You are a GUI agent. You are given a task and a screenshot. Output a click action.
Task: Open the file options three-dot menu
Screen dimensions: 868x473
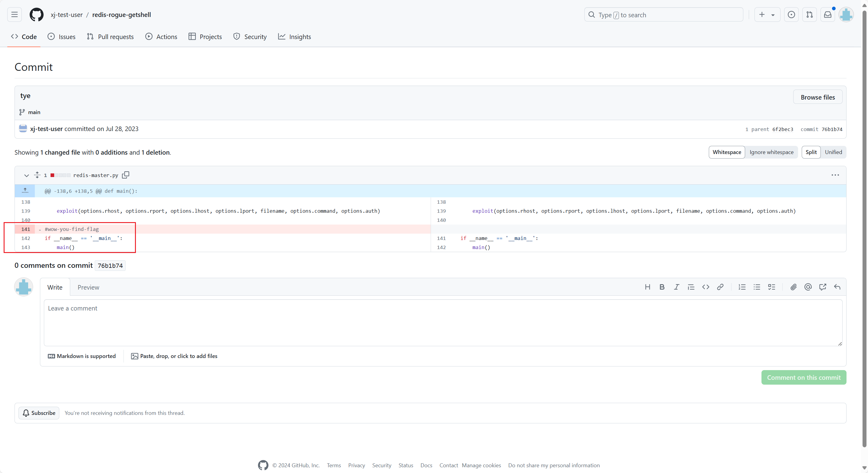click(x=835, y=175)
